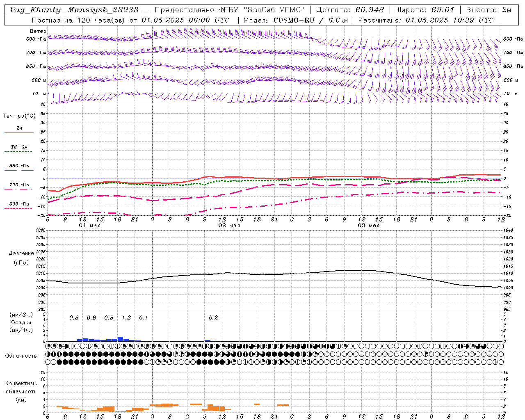Select the Рассчитано: 01.05.2025 10:39 UTC timestamp
Screen dimensions: 525x420
(426, 20)
